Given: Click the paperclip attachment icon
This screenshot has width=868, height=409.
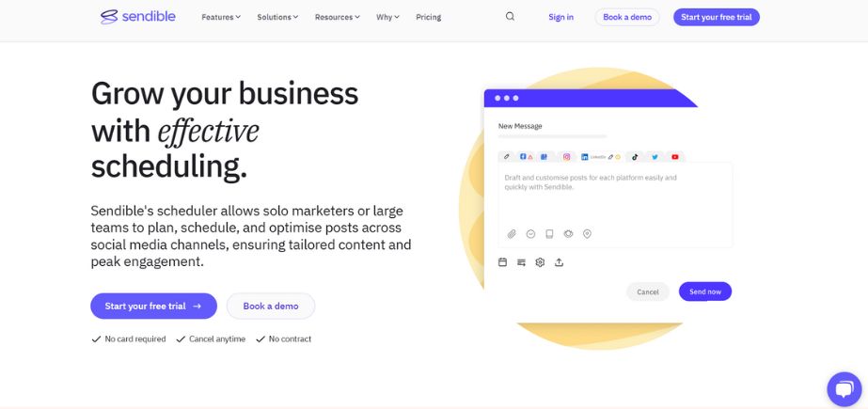Looking at the screenshot, I should (x=512, y=234).
